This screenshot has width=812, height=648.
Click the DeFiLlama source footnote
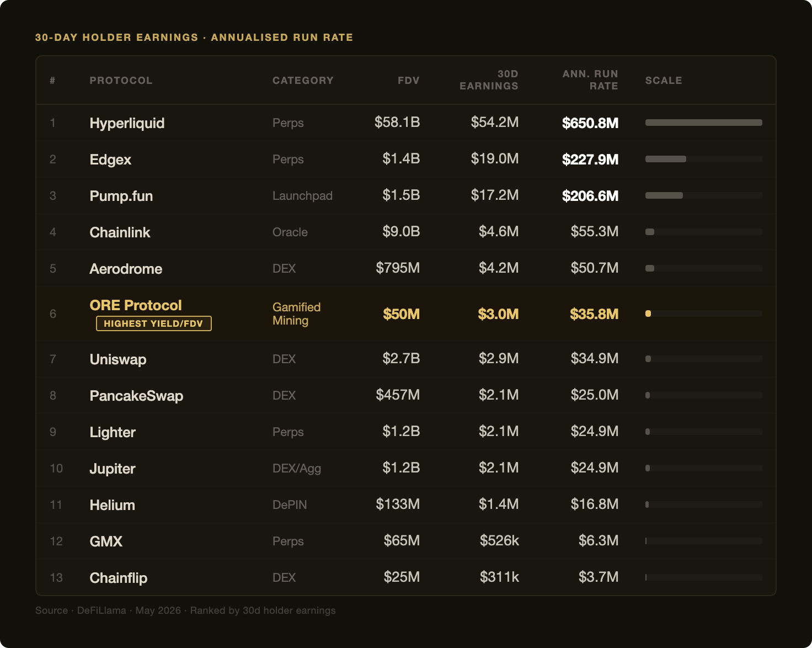tap(185, 610)
